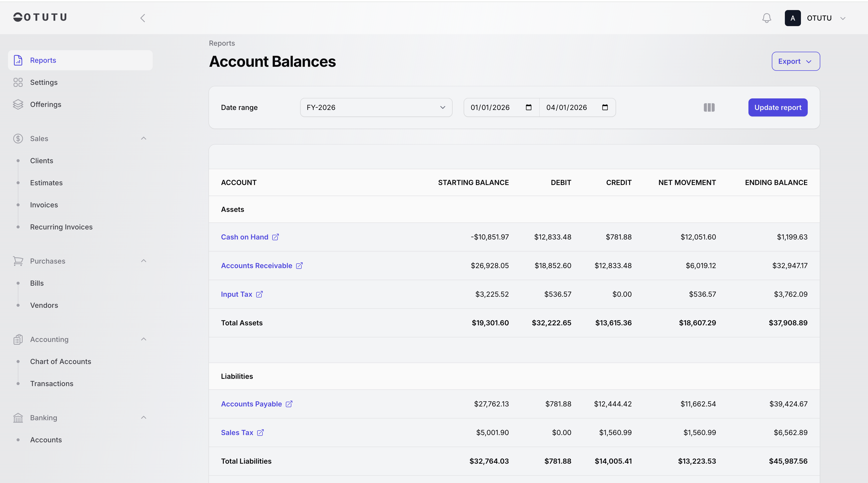Collapse the Sales sidebar section
Image resolution: width=868 pixels, height=483 pixels.
pyautogui.click(x=144, y=138)
